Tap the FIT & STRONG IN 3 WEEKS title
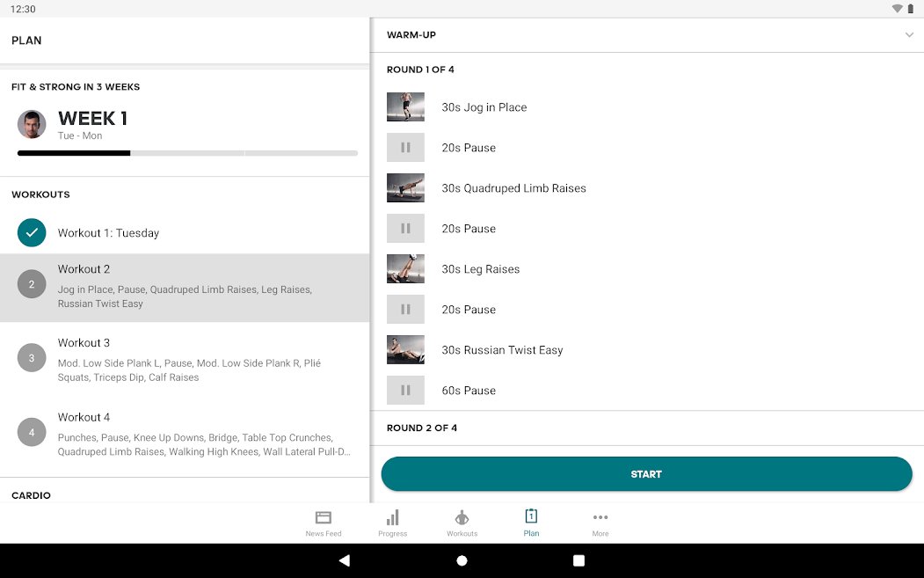 (x=76, y=87)
